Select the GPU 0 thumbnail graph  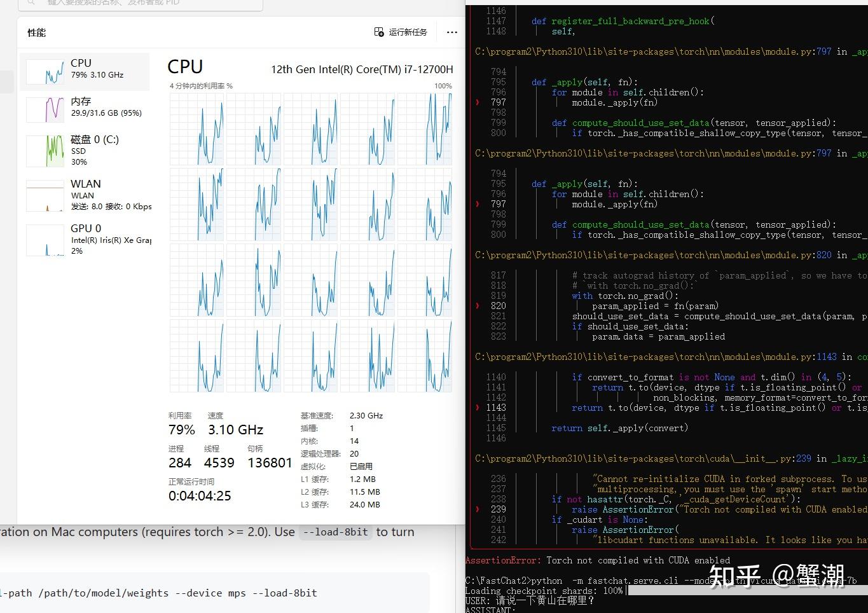[x=45, y=240]
